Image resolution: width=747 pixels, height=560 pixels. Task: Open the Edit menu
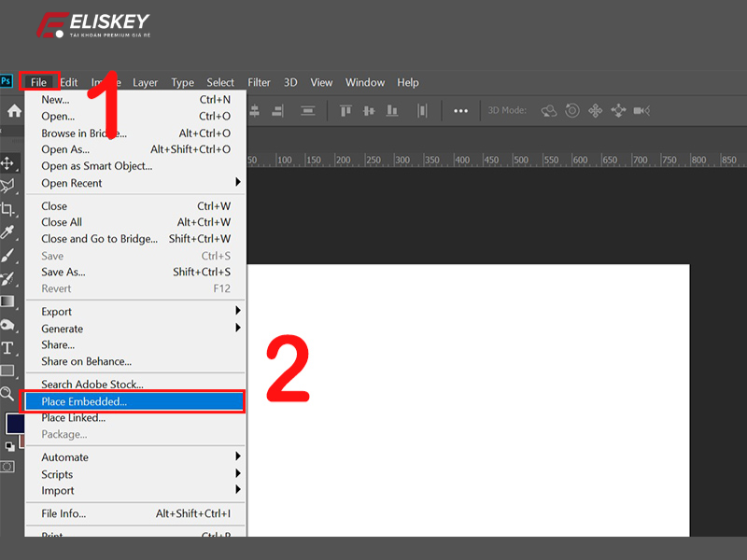click(68, 82)
